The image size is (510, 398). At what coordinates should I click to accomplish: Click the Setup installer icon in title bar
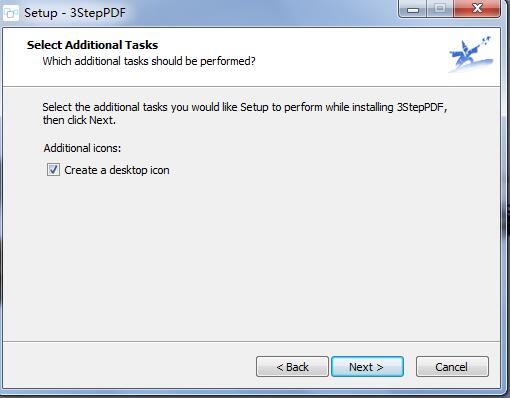11,13
